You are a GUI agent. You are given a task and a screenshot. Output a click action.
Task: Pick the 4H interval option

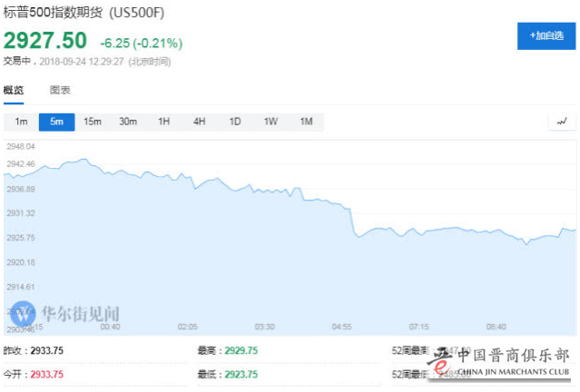pyautogui.click(x=199, y=122)
